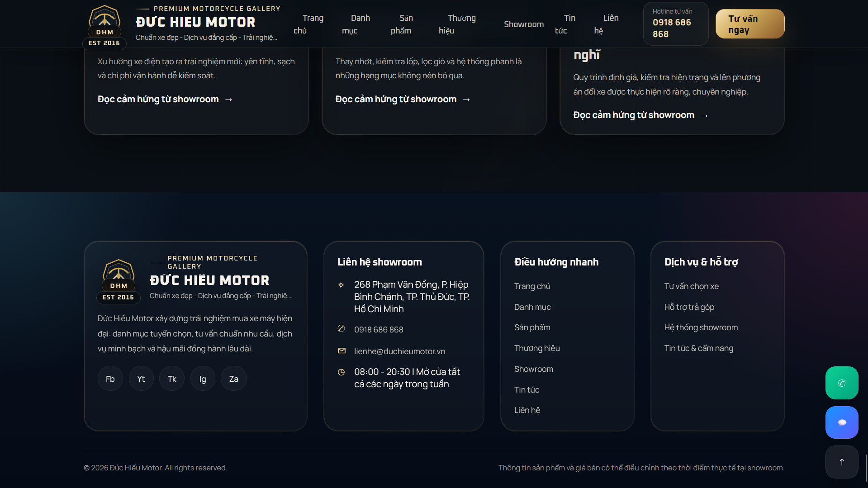868x488 pixels.
Task: Open the Yt social icon in footer
Action: click(x=141, y=379)
